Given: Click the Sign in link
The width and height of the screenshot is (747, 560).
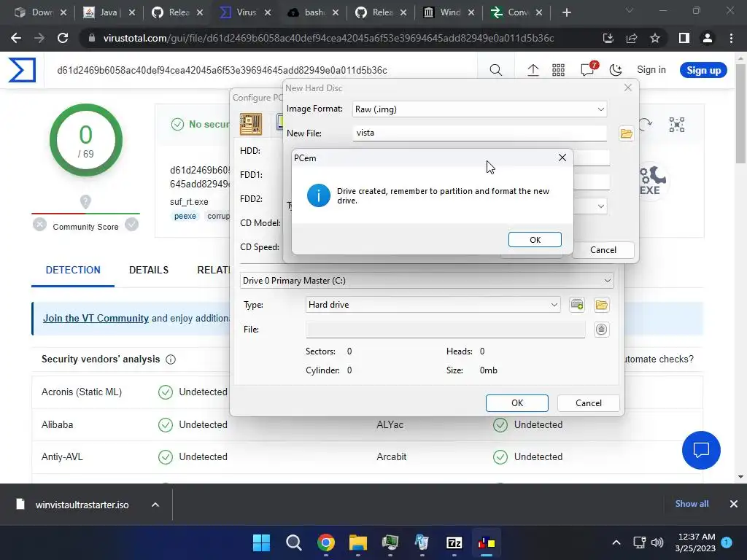Looking at the screenshot, I should pyautogui.click(x=651, y=69).
